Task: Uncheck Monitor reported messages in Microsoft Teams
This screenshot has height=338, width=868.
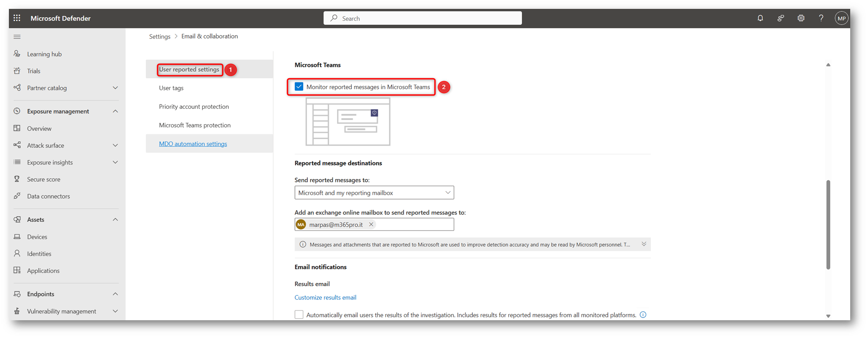Action: point(299,87)
